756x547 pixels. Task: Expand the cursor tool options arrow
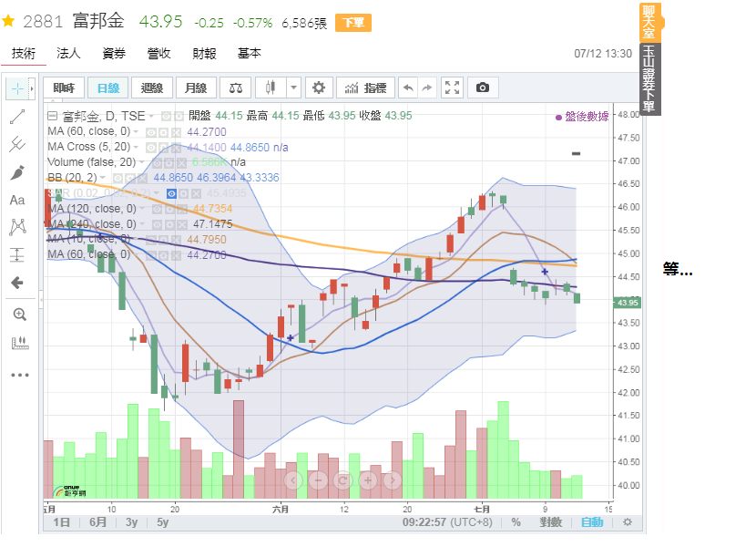32,88
